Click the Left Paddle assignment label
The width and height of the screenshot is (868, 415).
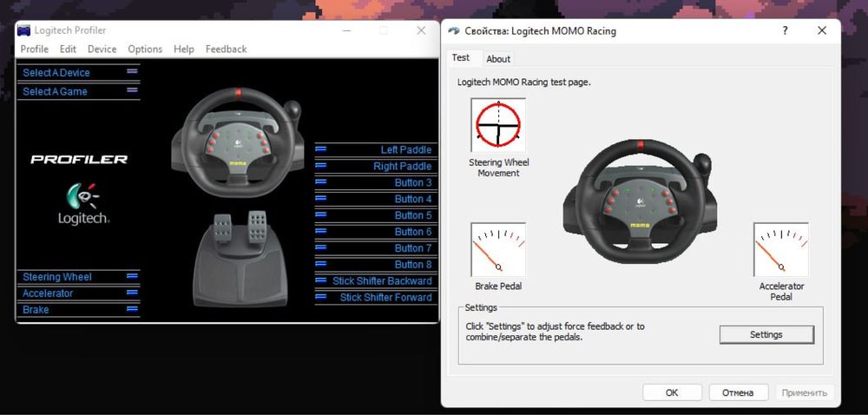pos(405,149)
